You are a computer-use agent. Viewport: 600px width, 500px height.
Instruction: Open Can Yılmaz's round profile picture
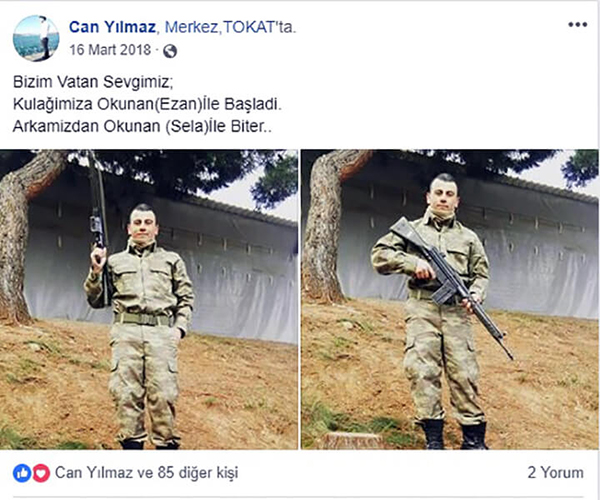[36, 38]
